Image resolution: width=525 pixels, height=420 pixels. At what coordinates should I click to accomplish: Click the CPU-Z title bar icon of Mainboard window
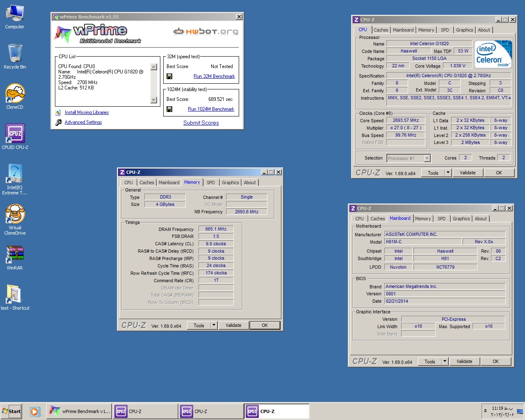353,208
